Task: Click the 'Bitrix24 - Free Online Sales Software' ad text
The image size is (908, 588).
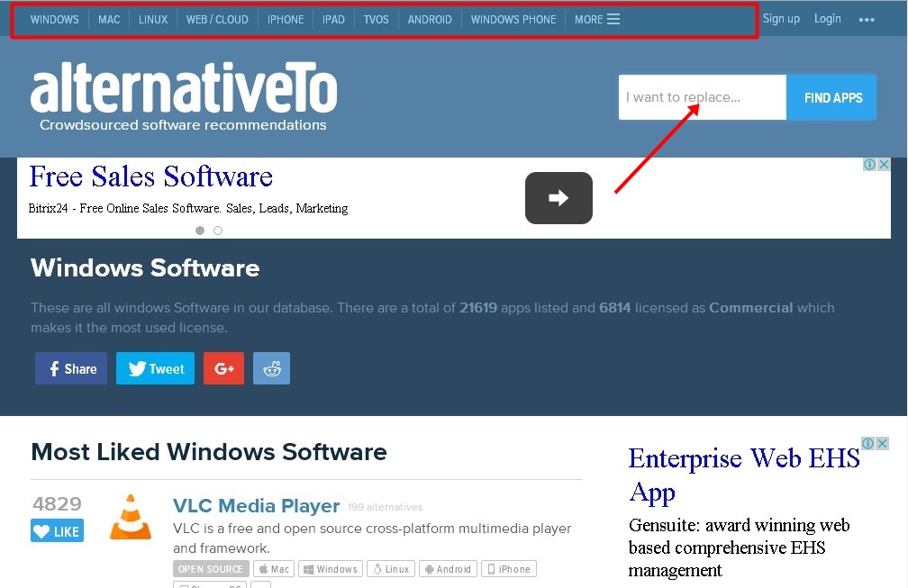Action: 188,208
